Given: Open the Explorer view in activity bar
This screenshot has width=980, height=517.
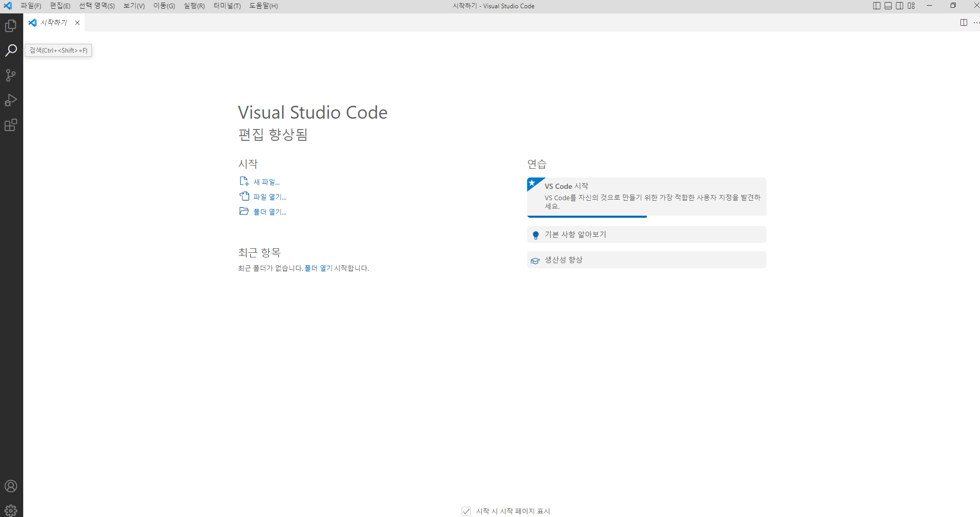Looking at the screenshot, I should [x=11, y=26].
